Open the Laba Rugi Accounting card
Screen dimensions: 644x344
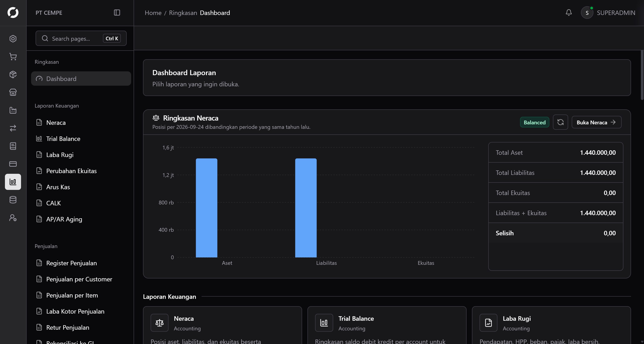[x=551, y=325]
